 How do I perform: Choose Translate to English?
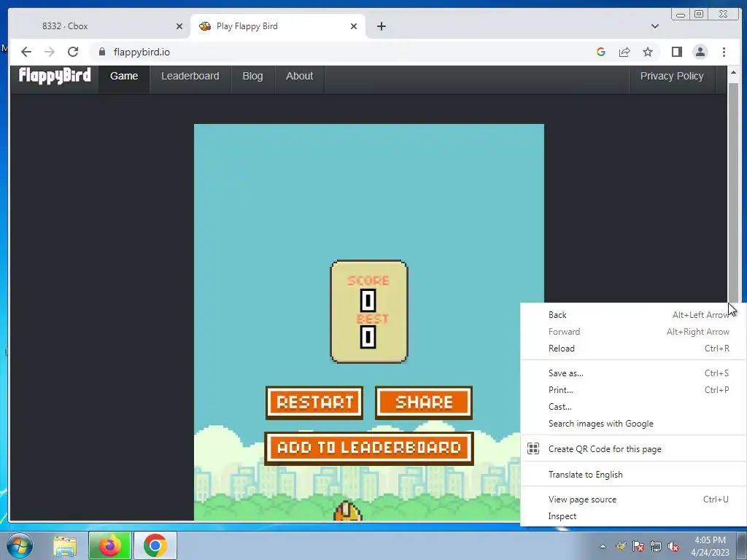point(634,475)
